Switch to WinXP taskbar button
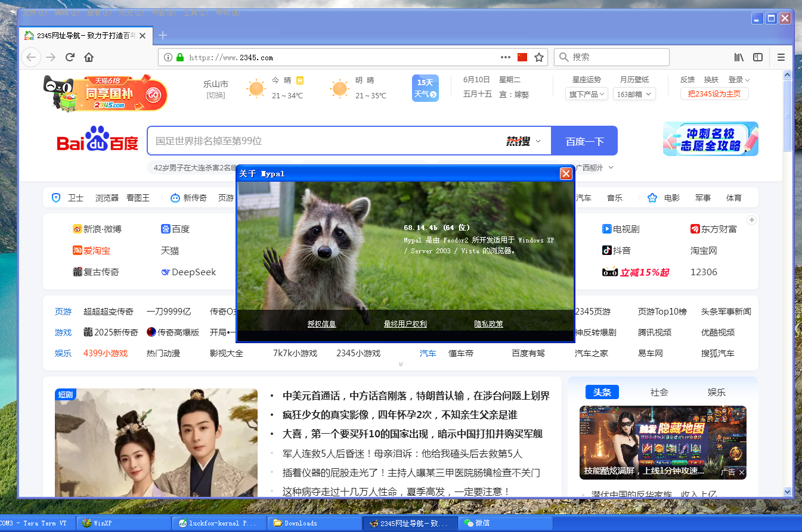Screen dimensions: 802x532 tap(123, 523)
